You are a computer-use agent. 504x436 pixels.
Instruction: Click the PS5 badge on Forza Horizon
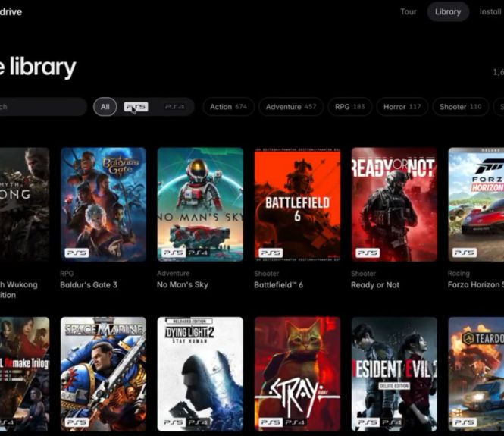coord(465,253)
